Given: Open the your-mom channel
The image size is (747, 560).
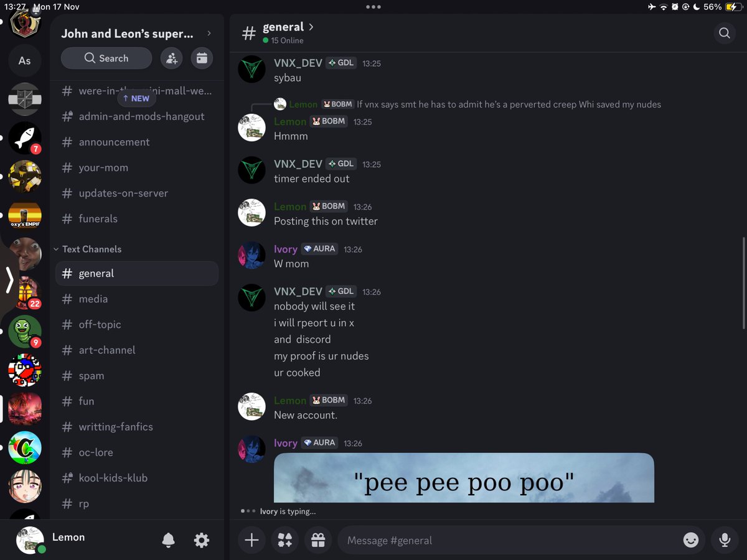Looking at the screenshot, I should click(x=137, y=167).
